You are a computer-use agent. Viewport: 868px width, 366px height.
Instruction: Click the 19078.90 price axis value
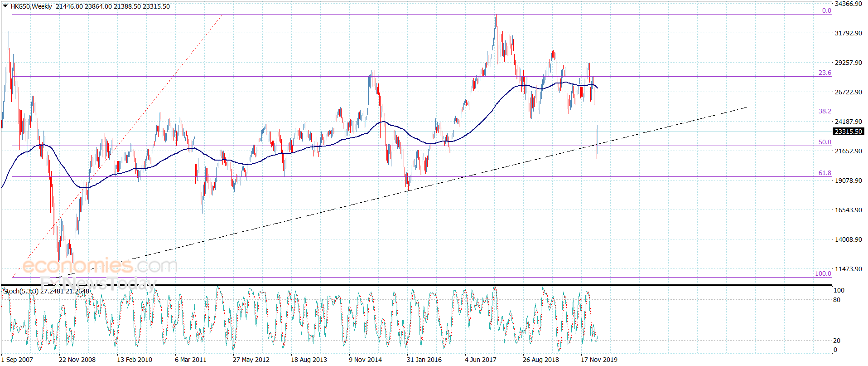[x=849, y=181]
